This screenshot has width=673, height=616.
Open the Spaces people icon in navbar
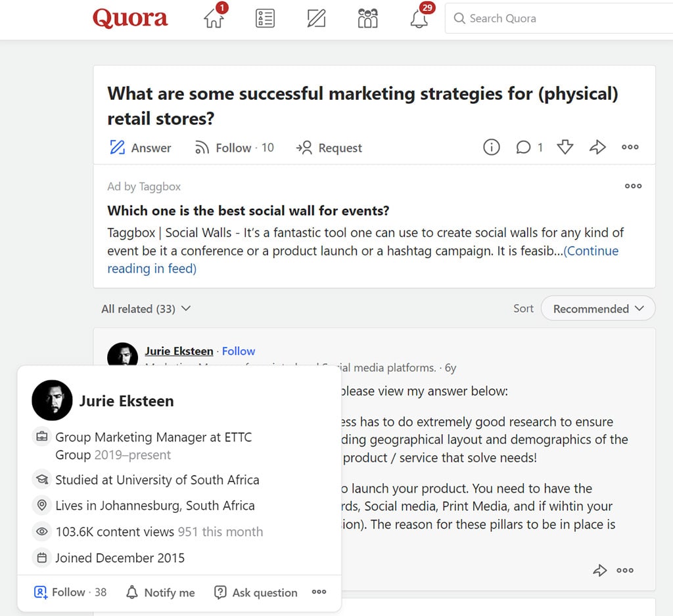tap(367, 18)
